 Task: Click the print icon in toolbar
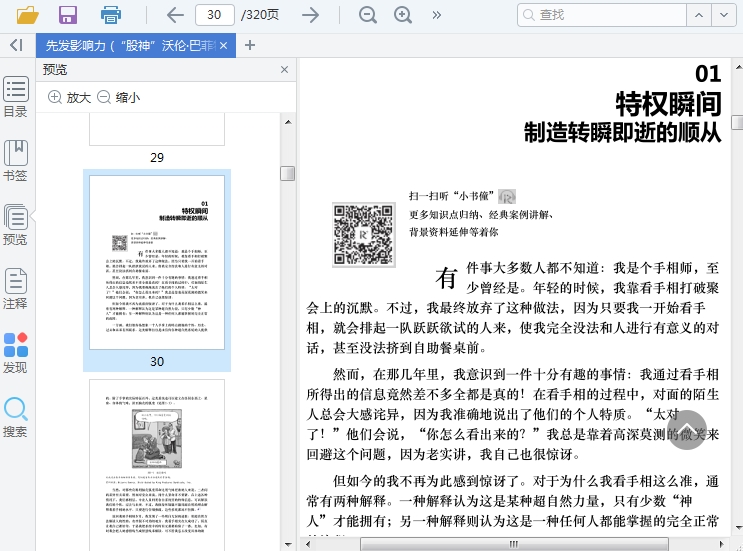(110, 15)
